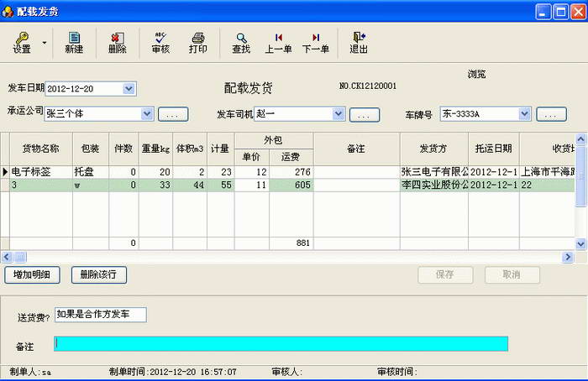
Task: Close the 配载发货 window
Action: (x=578, y=12)
